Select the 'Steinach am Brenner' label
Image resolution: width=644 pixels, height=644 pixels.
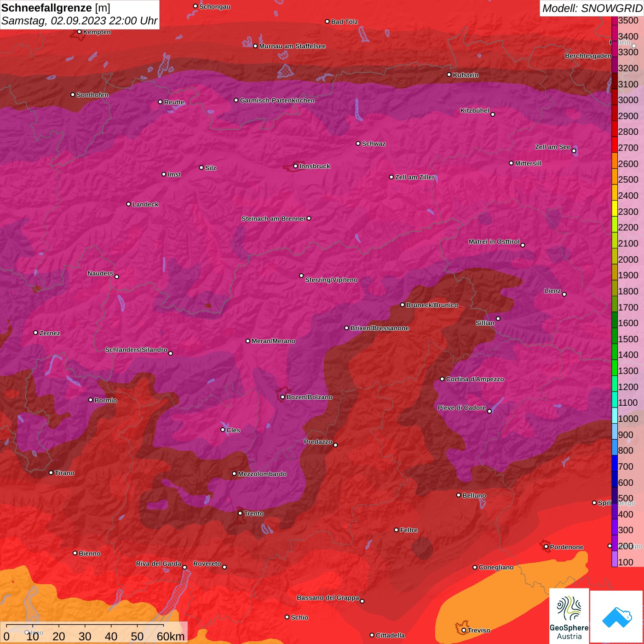tap(274, 218)
